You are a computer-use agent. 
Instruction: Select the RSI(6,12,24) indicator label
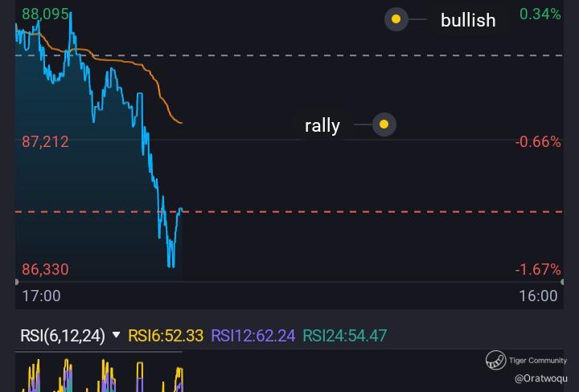pos(63,336)
